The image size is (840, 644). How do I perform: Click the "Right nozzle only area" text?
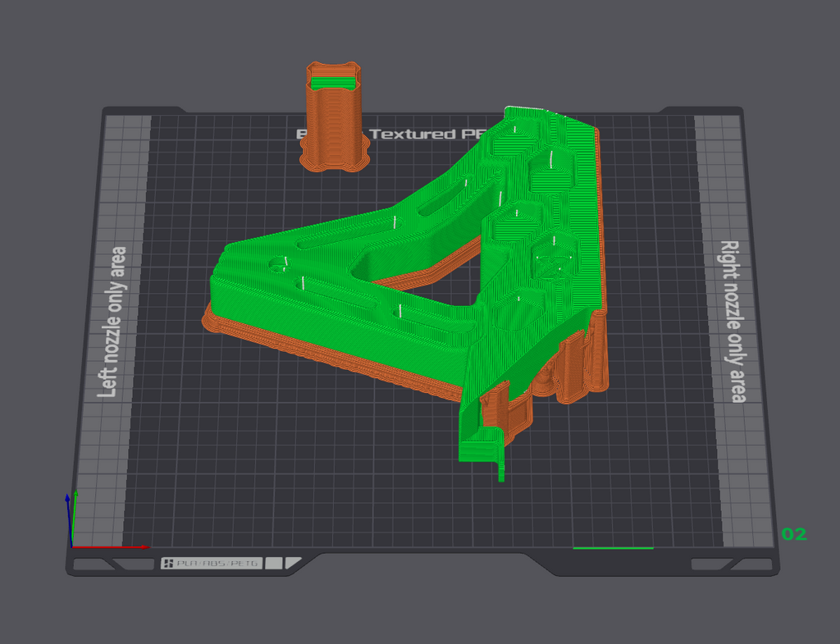point(732,322)
